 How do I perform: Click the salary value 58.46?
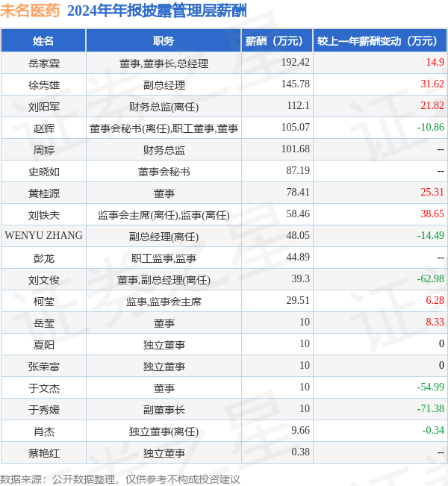pos(298,214)
